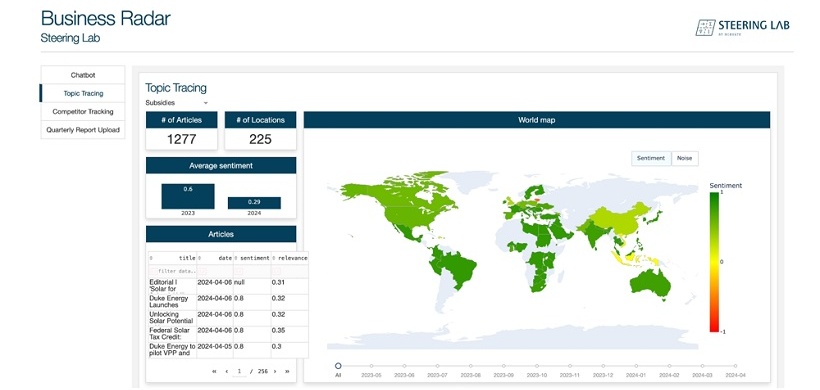
Task: Click the null sentiment cell
Action: pyautogui.click(x=252, y=286)
